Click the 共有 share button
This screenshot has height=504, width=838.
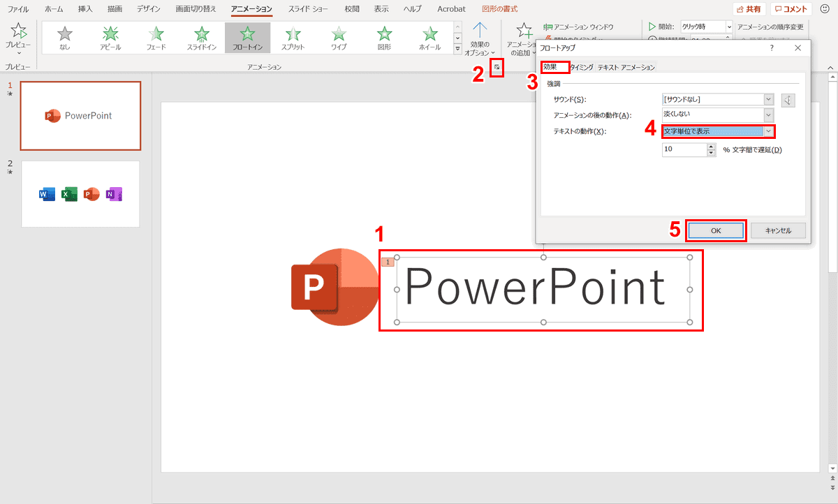click(749, 10)
